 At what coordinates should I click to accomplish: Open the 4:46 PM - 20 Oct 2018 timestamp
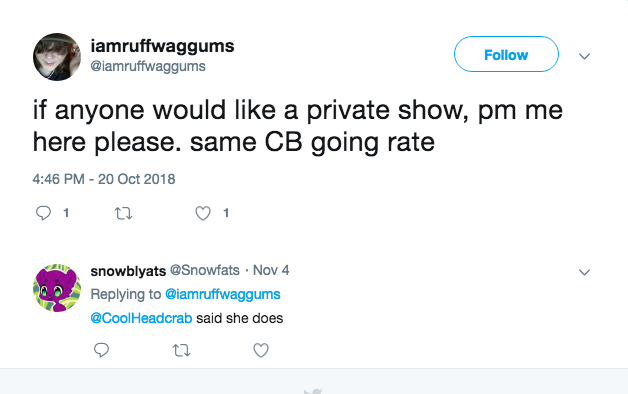tap(104, 179)
